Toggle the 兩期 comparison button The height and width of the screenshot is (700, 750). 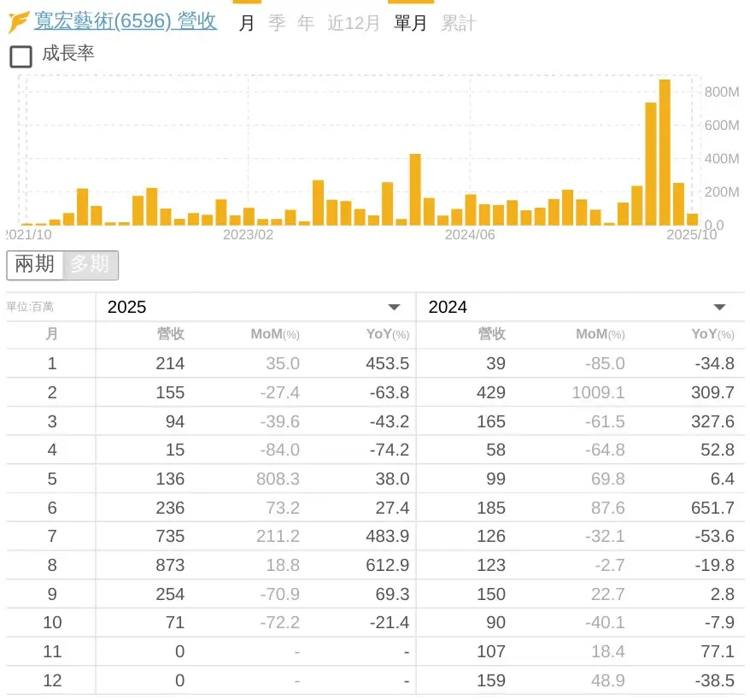point(35,265)
